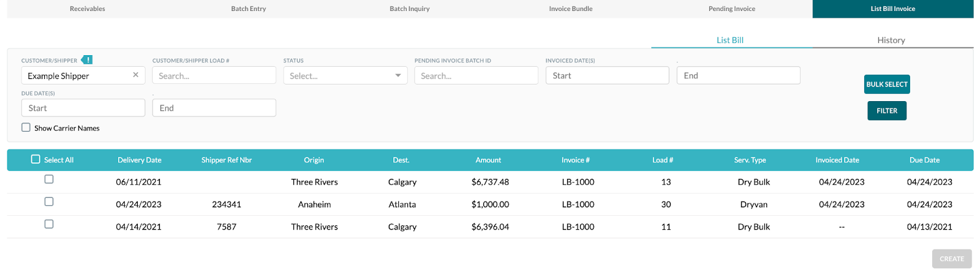Click the Bulk Select button
Screen dimensions: 980x277
pyautogui.click(x=887, y=85)
